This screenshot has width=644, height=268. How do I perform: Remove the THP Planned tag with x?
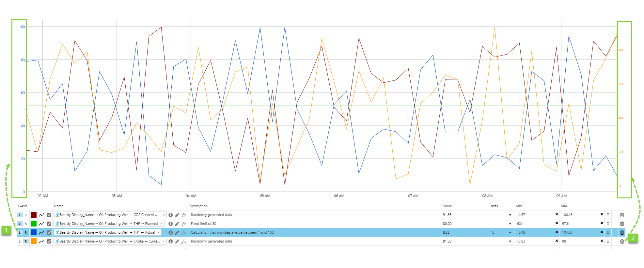tap(161, 224)
